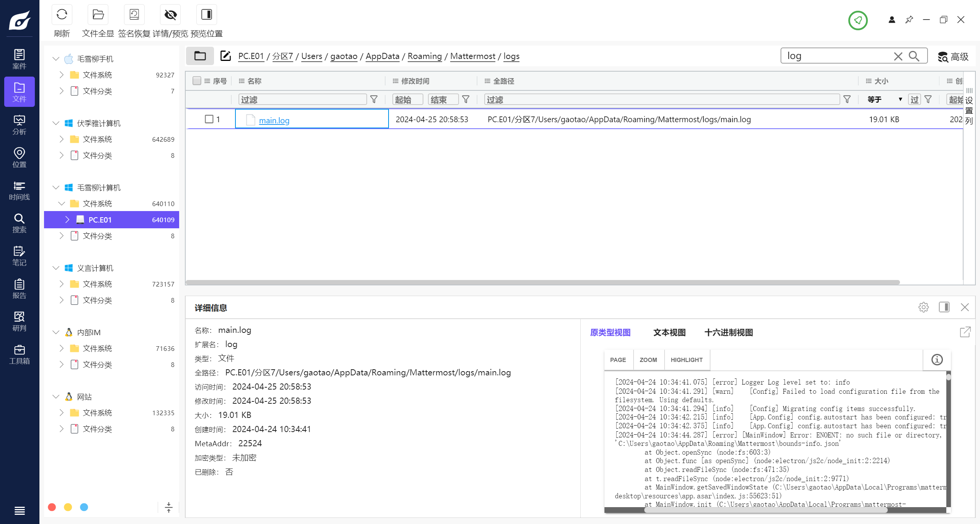Switch to 十六进制视图 tab
This screenshot has height=524, width=980.
(x=728, y=332)
